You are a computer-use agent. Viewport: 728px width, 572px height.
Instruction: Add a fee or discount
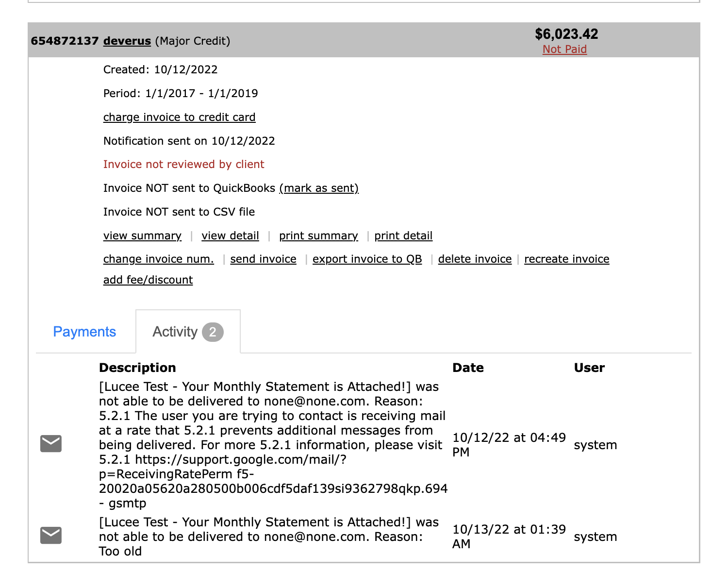[x=148, y=280]
